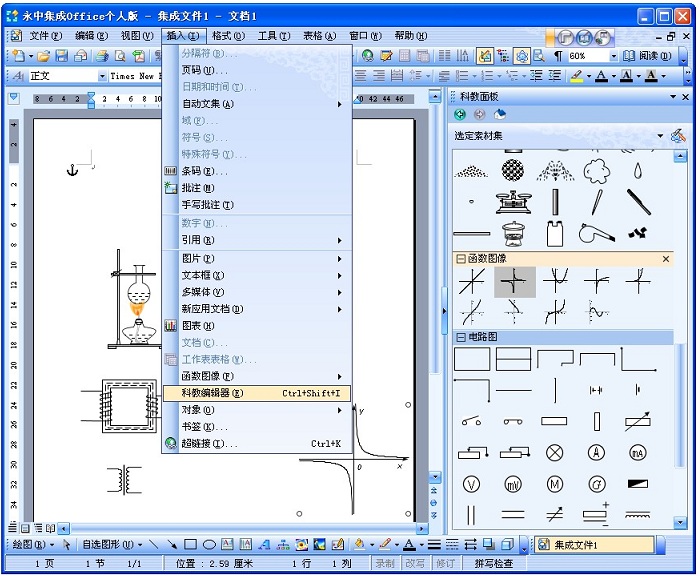700x576 pixels.
Task: Insert WordArt from the drawing toolbar
Action: (x=264, y=544)
